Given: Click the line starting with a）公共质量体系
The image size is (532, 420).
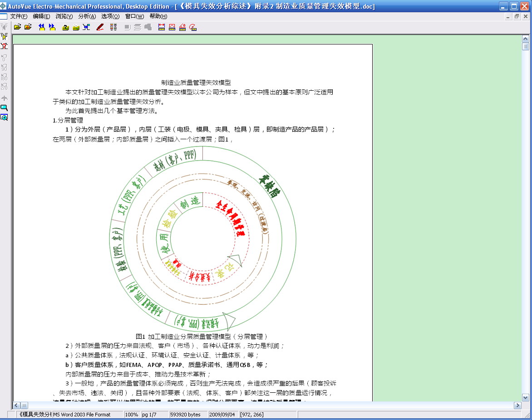Looking at the screenshot, I should [x=162, y=355].
